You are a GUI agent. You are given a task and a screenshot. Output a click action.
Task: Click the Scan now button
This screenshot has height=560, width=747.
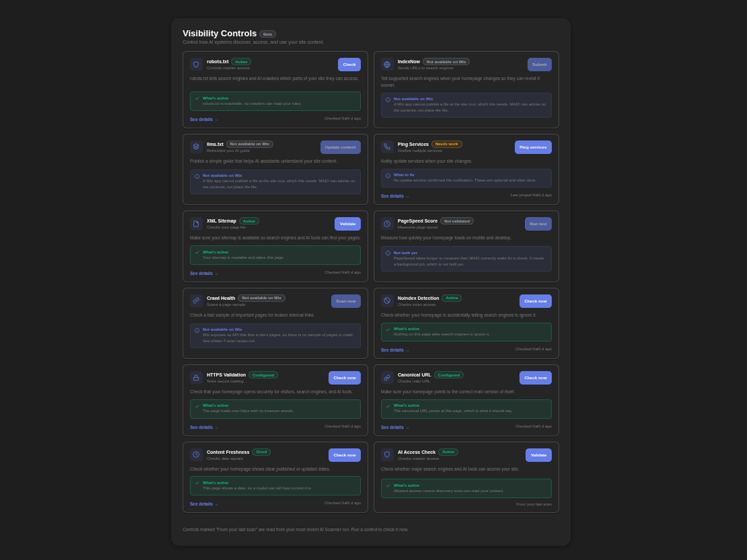click(x=346, y=301)
